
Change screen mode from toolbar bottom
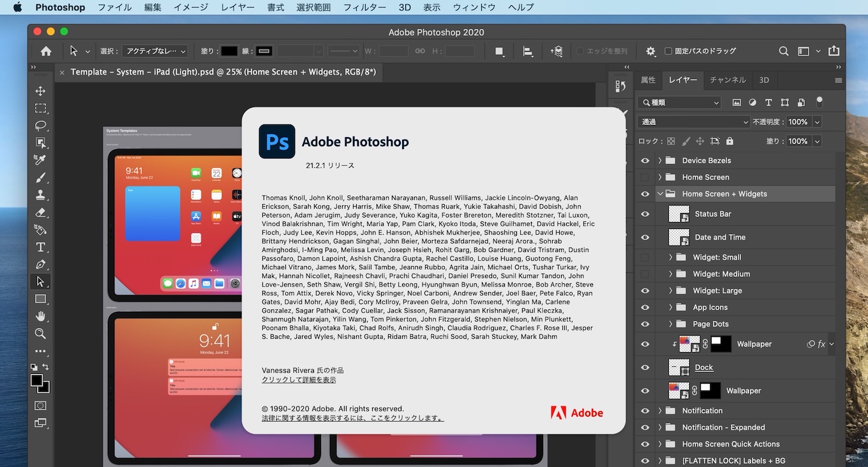[x=40, y=422]
